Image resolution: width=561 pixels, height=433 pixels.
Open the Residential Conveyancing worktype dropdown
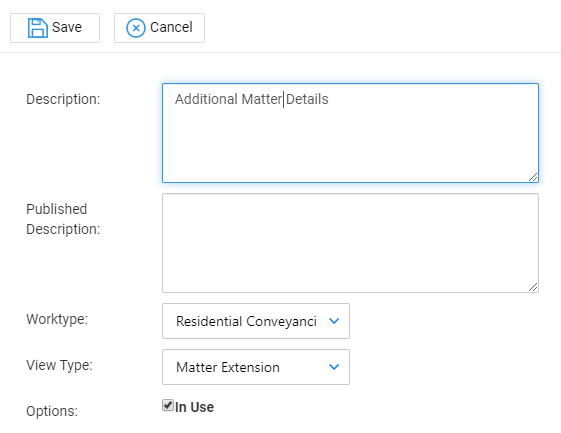256,321
